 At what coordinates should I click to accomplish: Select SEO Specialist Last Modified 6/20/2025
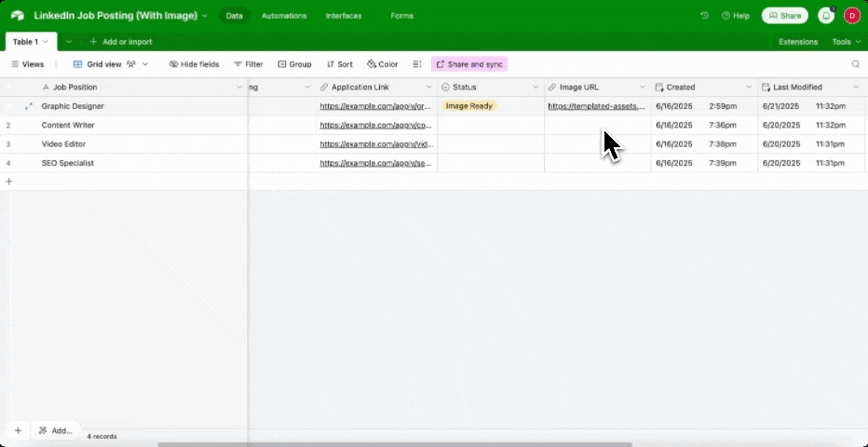781,163
